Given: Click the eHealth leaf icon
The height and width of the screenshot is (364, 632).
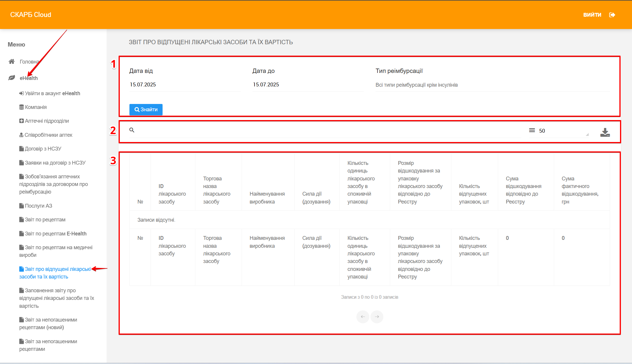Looking at the screenshot, I should coord(12,78).
